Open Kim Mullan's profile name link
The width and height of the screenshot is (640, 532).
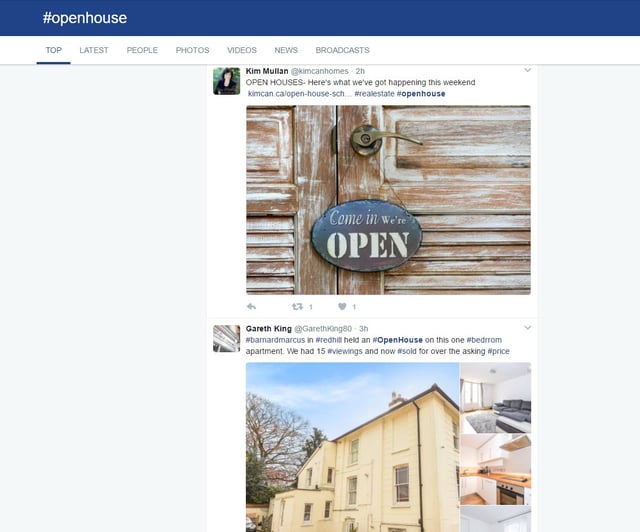coord(267,71)
